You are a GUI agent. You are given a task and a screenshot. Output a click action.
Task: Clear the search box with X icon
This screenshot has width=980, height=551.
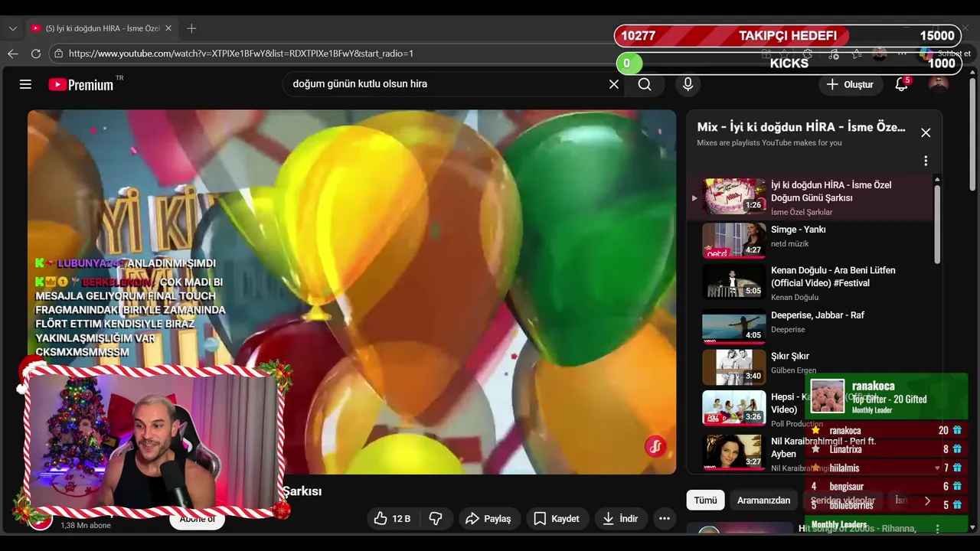[x=614, y=84]
